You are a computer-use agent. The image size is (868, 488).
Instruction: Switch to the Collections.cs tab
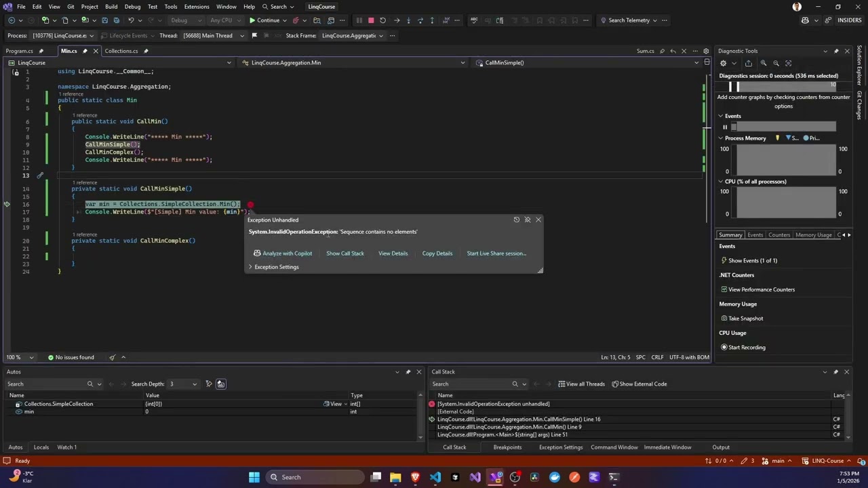tap(121, 51)
